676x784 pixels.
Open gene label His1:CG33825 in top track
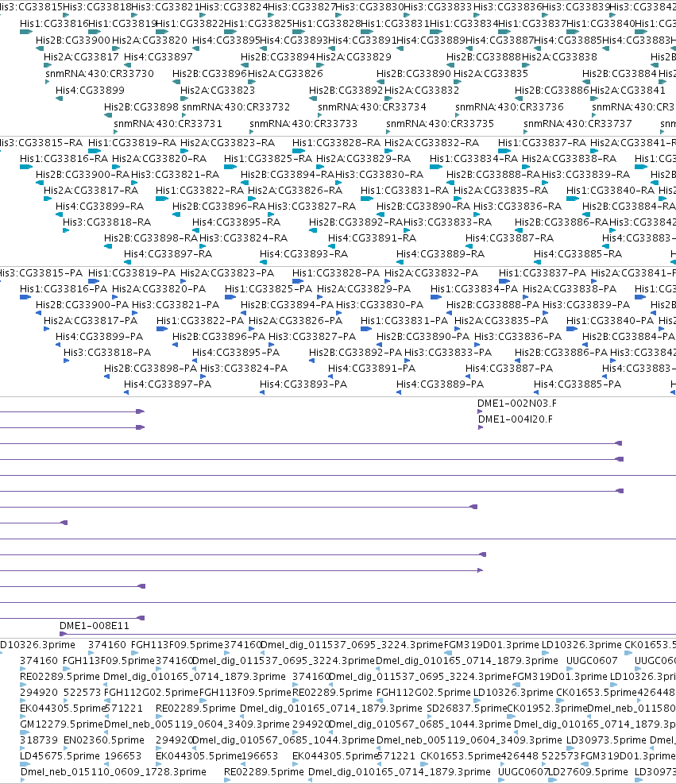(258, 24)
